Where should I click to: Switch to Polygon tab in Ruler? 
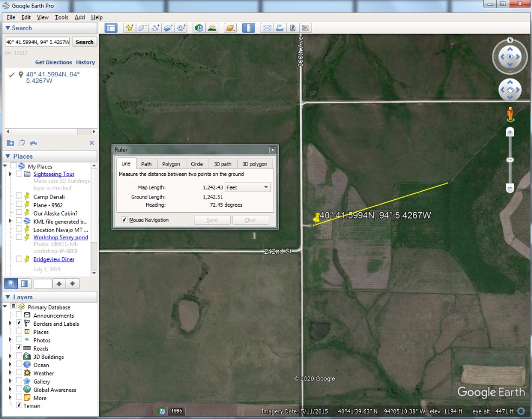[x=171, y=163]
